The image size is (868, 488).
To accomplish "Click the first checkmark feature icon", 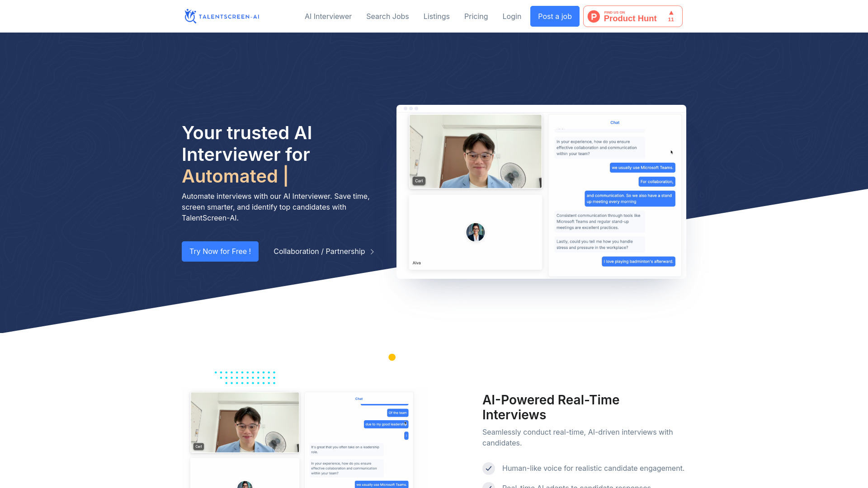I will pyautogui.click(x=489, y=468).
